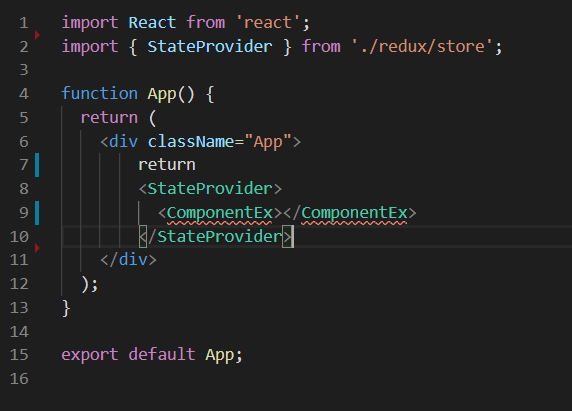Click the red deleted-lines marker below line 1

tap(37, 35)
